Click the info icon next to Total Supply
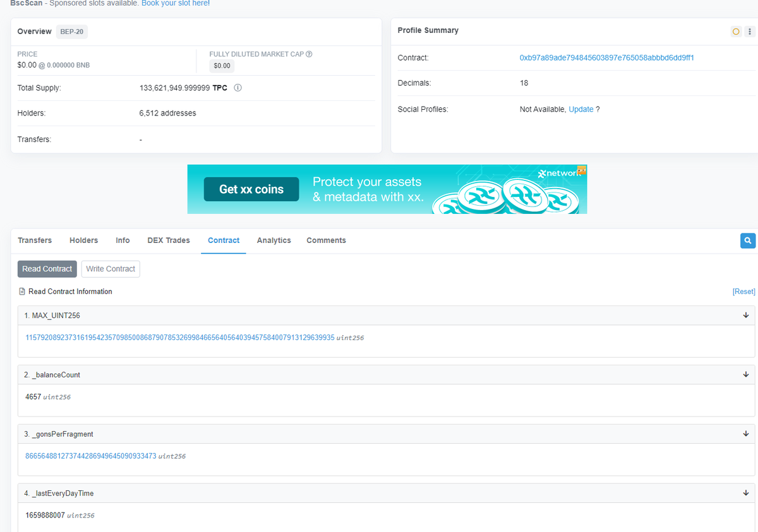This screenshot has width=758, height=532. click(237, 88)
